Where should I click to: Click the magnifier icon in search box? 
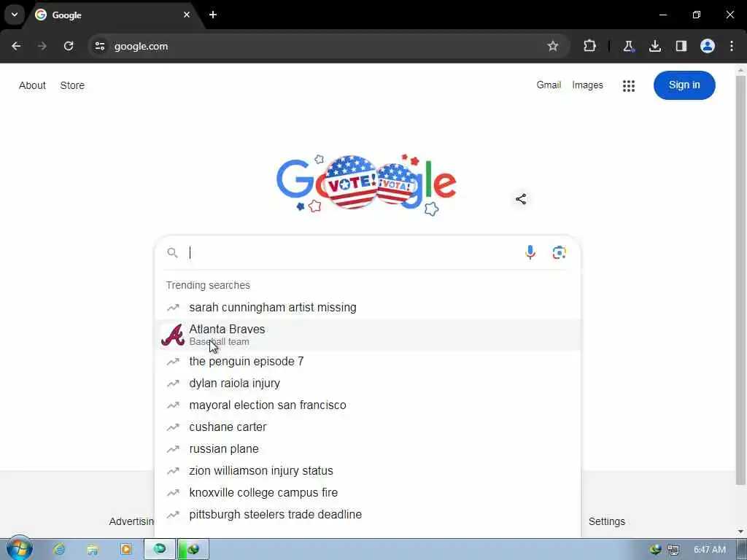[x=172, y=253]
